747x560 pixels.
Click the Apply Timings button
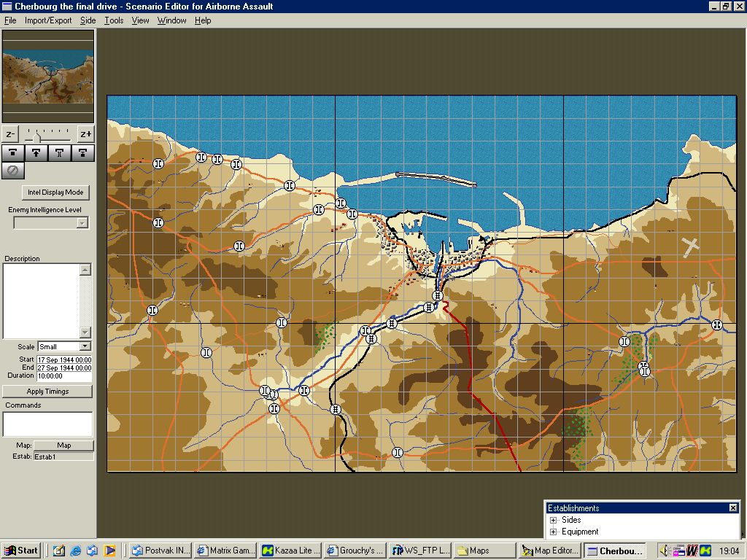point(47,392)
